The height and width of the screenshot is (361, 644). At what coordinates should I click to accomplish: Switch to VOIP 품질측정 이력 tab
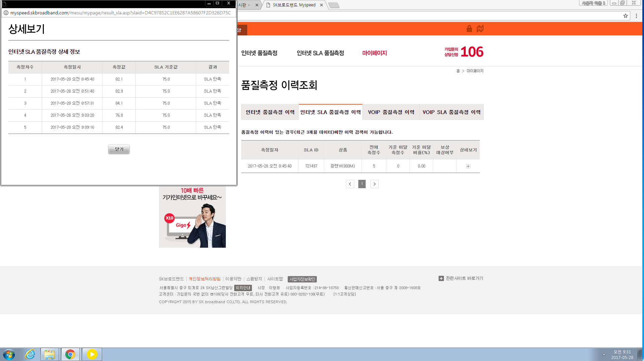click(x=391, y=112)
